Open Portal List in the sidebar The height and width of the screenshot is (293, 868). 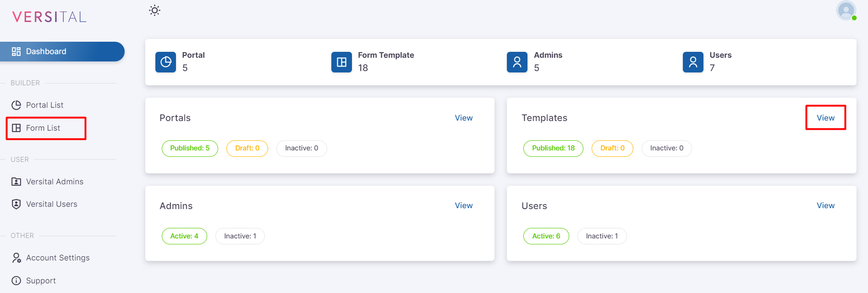point(44,105)
